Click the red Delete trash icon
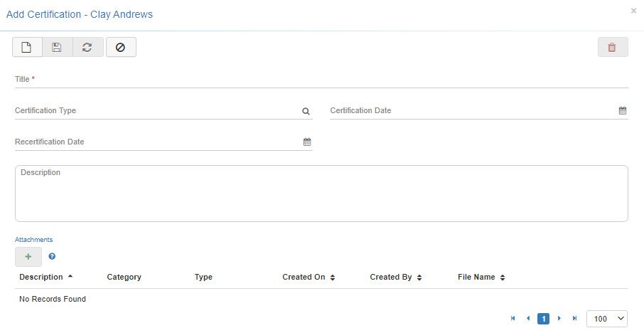This screenshot has width=644, height=333. coord(612,48)
